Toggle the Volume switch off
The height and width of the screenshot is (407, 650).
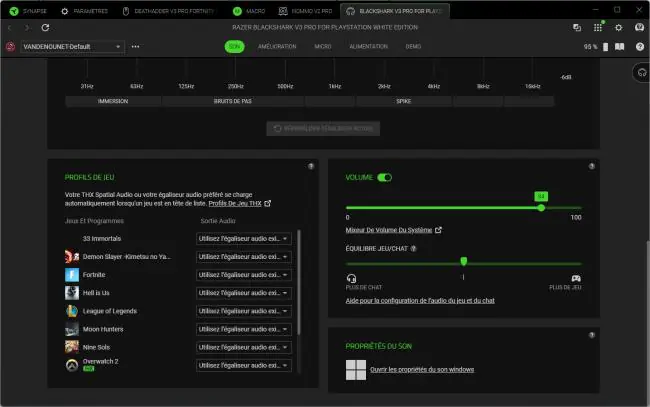[384, 177]
